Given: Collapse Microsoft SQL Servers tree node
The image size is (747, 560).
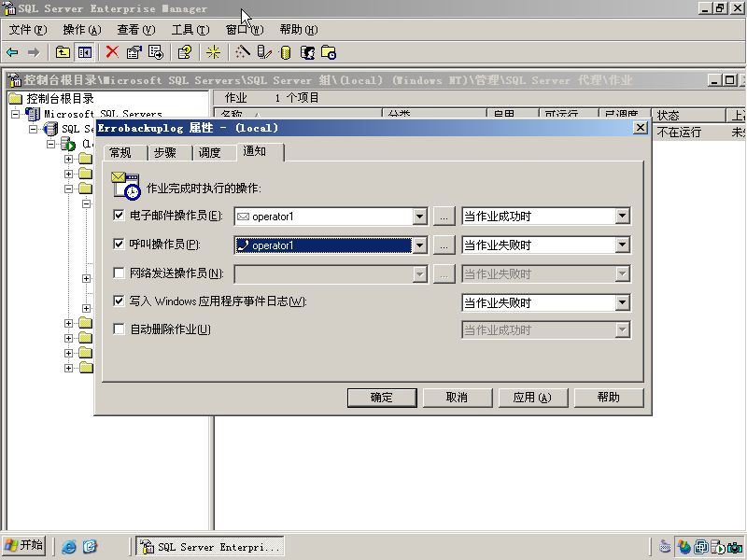Looking at the screenshot, I should pyautogui.click(x=15, y=114).
